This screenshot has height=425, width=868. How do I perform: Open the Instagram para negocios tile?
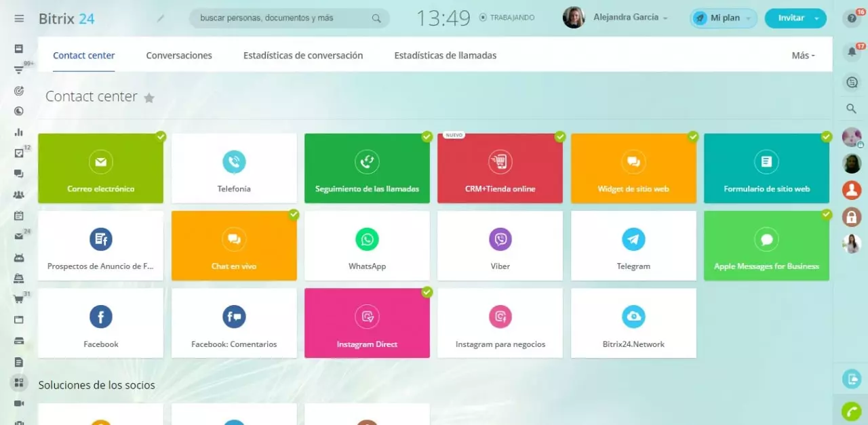pyautogui.click(x=500, y=323)
